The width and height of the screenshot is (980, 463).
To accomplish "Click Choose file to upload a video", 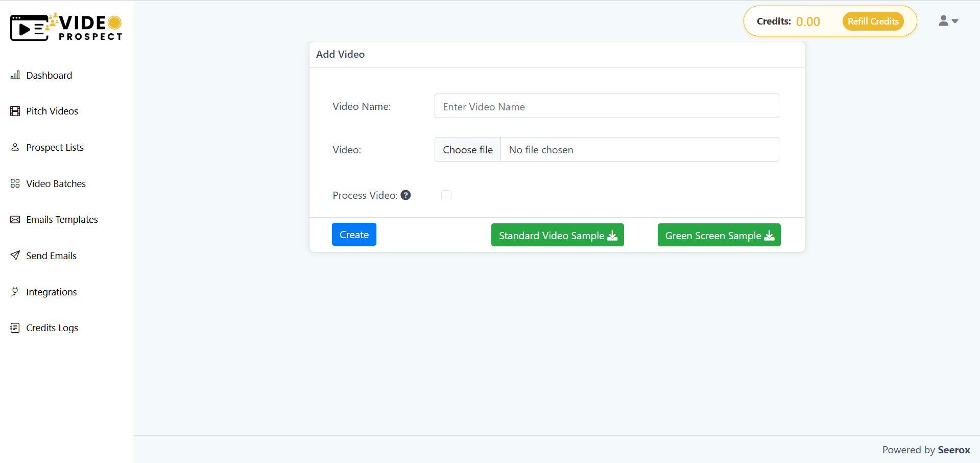I will tap(467, 149).
